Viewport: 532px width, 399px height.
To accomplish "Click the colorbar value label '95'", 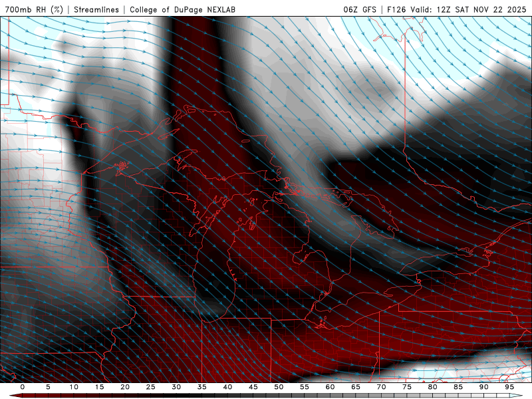I will 509,387.
